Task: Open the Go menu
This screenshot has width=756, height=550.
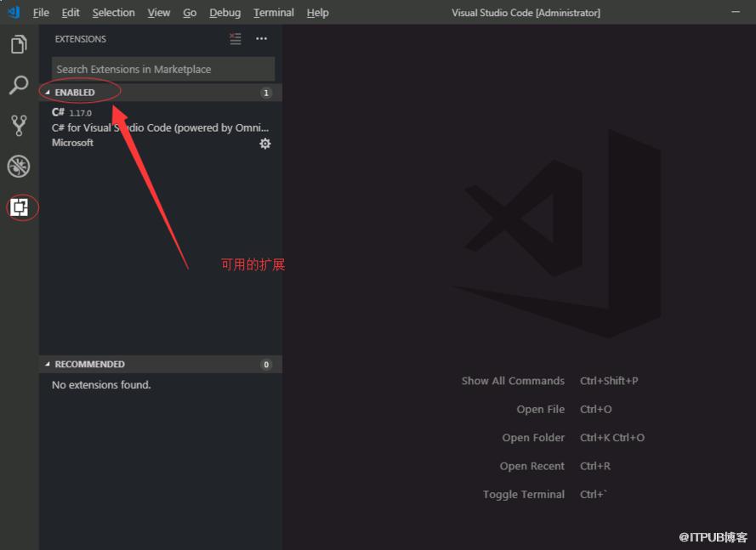Action: 190,13
